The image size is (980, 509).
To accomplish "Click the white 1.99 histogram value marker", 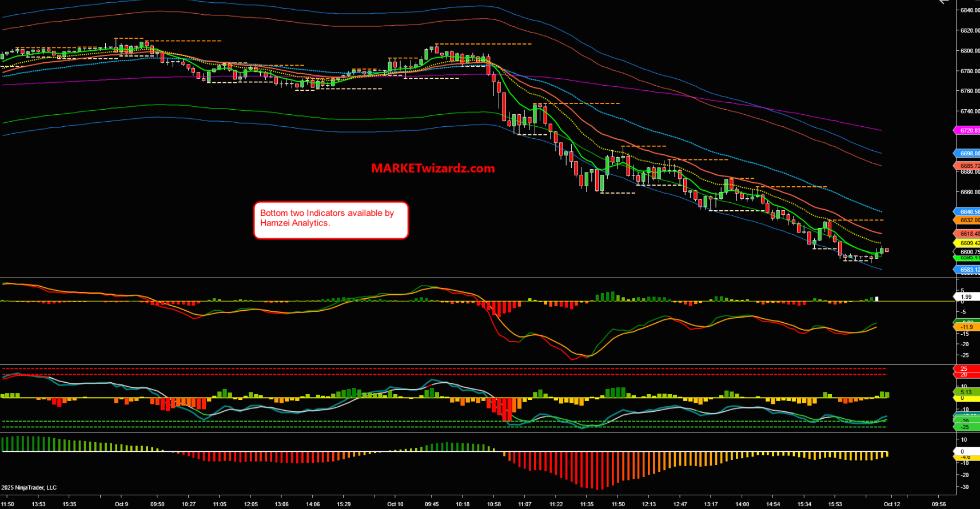I will pyautogui.click(x=966, y=297).
